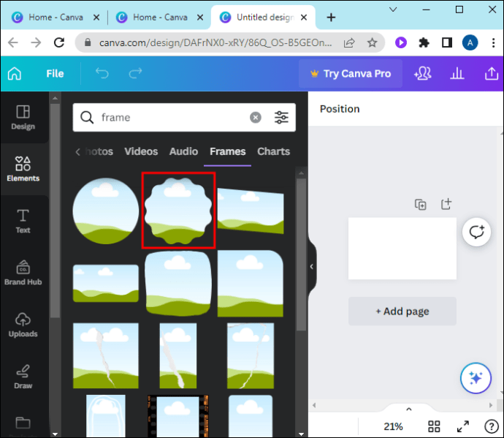Click the Position button
The image size is (504, 438).
tap(340, 109)
